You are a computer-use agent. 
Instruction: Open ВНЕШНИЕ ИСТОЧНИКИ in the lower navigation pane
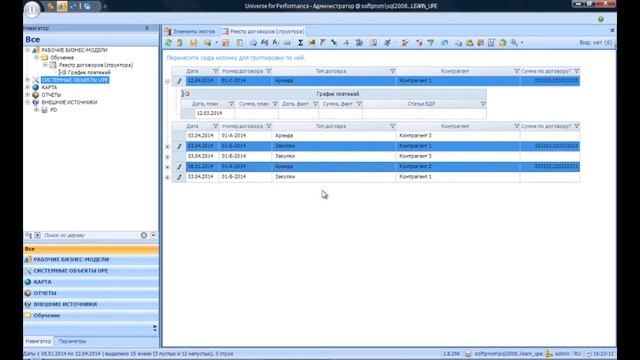click(91, 304)
